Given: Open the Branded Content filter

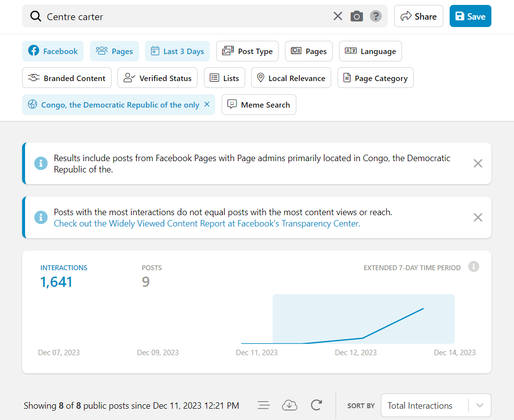Looking at the screenshot, I should 67,78.
